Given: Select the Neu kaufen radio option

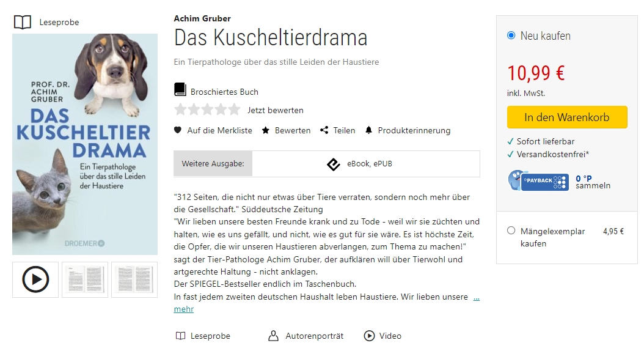Looking at the screenshot, I should (511, 35).
